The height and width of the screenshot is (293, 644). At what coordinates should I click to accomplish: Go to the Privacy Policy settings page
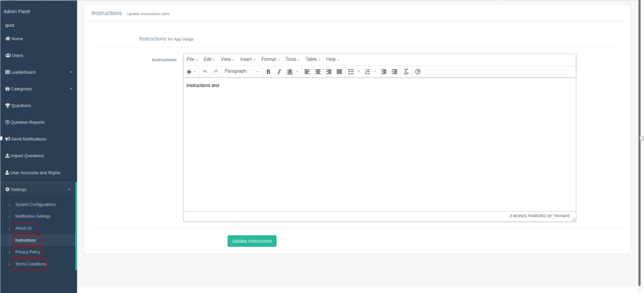pos(28,252)
